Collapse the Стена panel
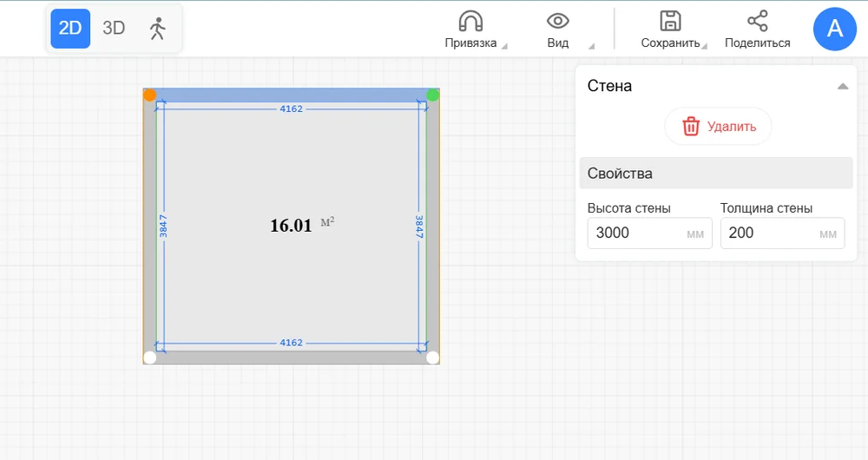 842,87
